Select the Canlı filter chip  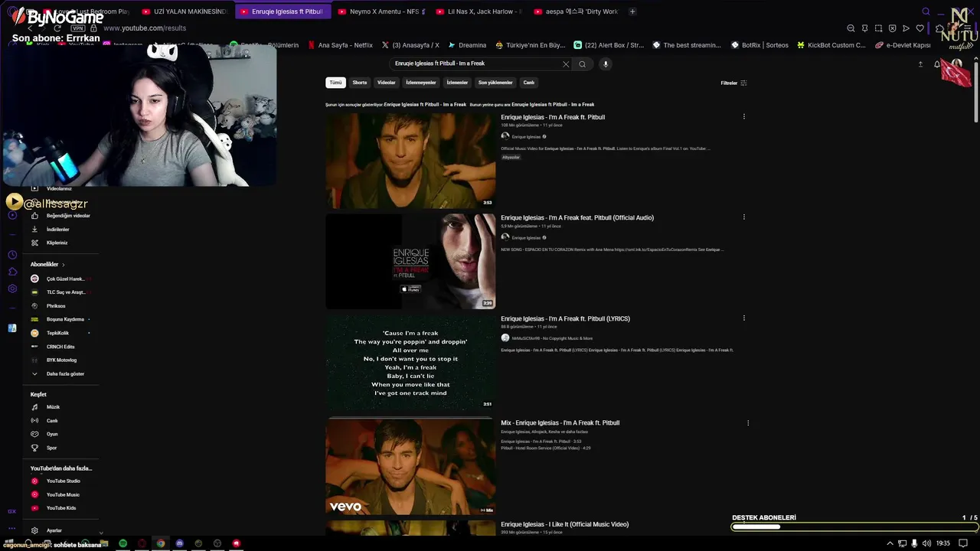click(x=528, y=83)
